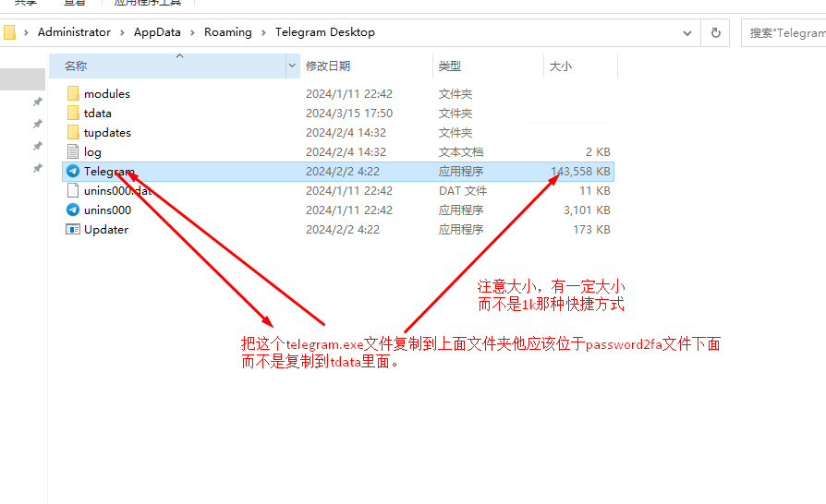Click date 2024/3/15 17:50 of tdata

click(x=349, y=114)
